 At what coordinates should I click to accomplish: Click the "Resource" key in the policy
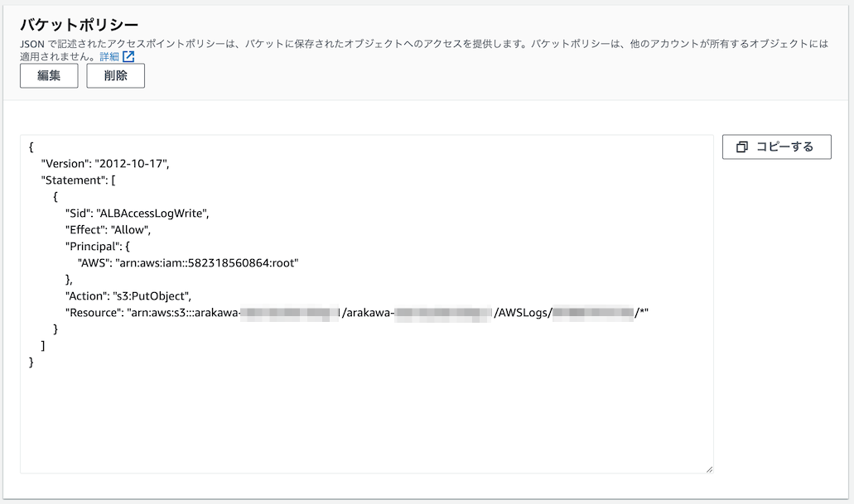click(93, 312)
